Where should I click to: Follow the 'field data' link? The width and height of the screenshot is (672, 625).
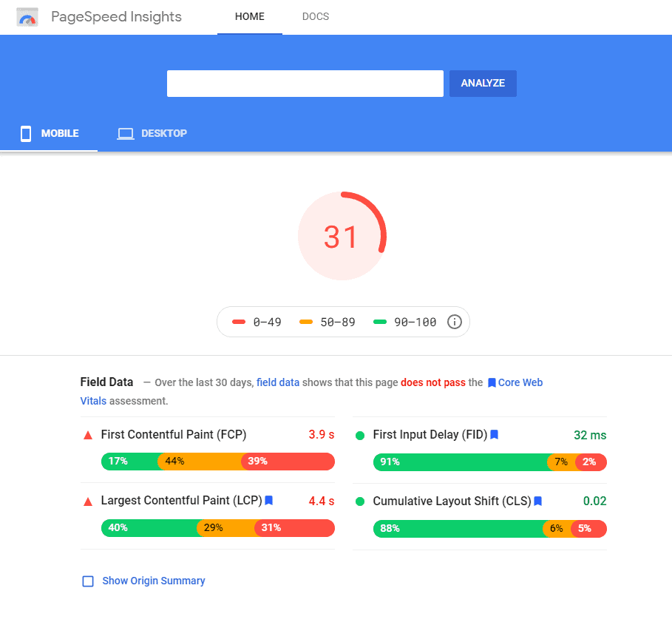pos(278,382)
